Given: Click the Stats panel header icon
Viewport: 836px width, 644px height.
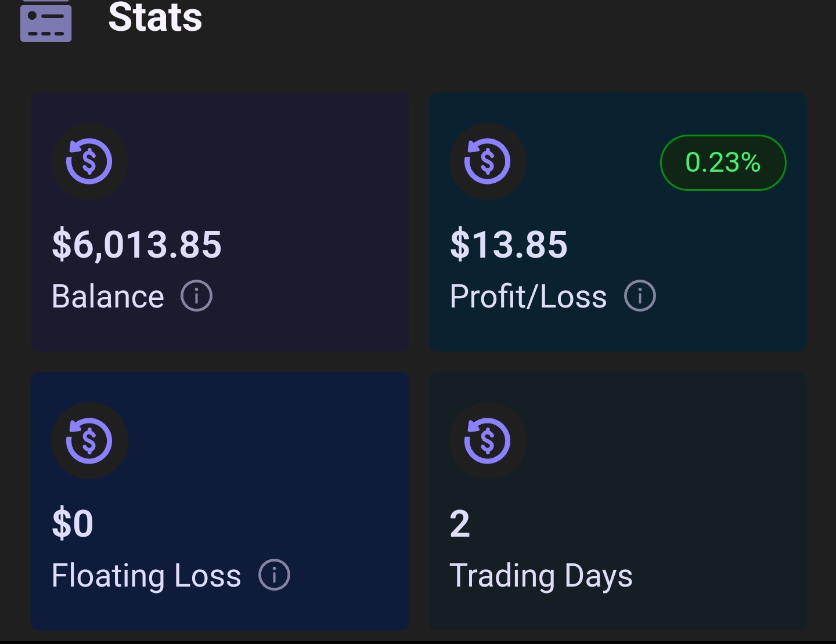Looking at the screenshot, I should (46, 22).
